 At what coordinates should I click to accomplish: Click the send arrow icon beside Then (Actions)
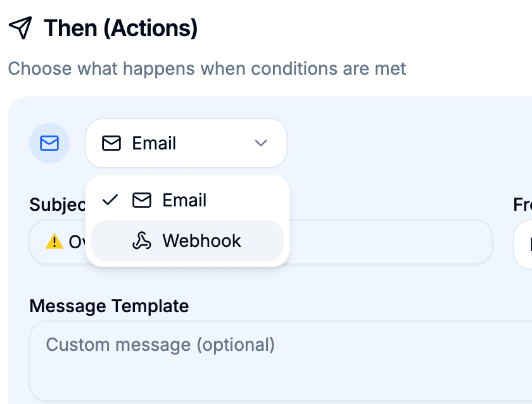coord(21,27)
